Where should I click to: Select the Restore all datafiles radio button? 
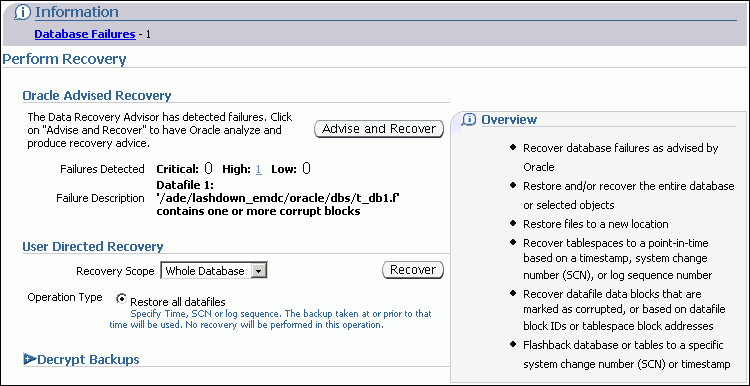tap(121, 299)
